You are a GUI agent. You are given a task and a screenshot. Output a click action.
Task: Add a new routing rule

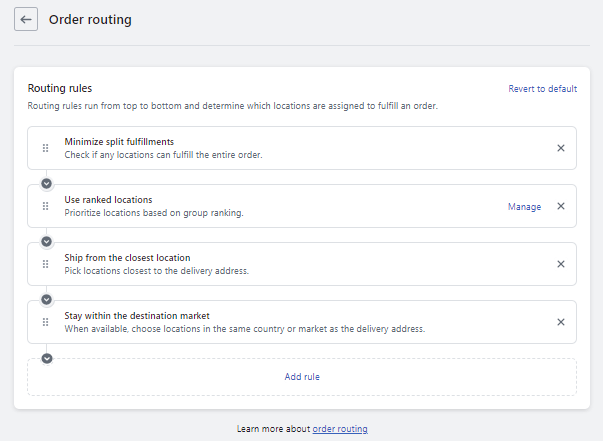[301, 377]
